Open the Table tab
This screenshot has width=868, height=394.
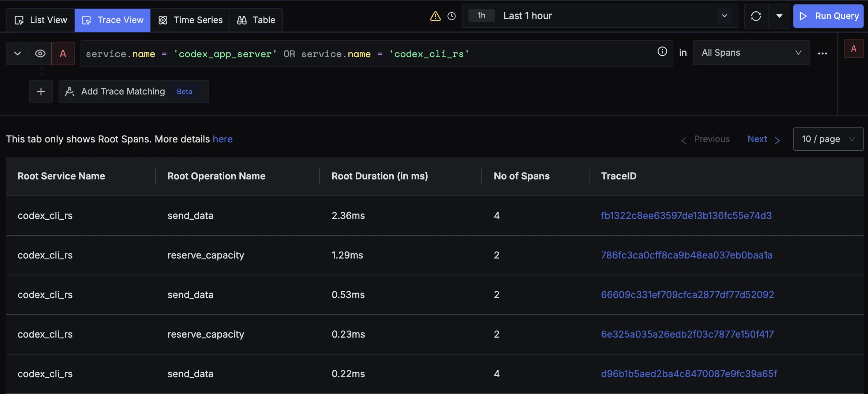point(256,20)
